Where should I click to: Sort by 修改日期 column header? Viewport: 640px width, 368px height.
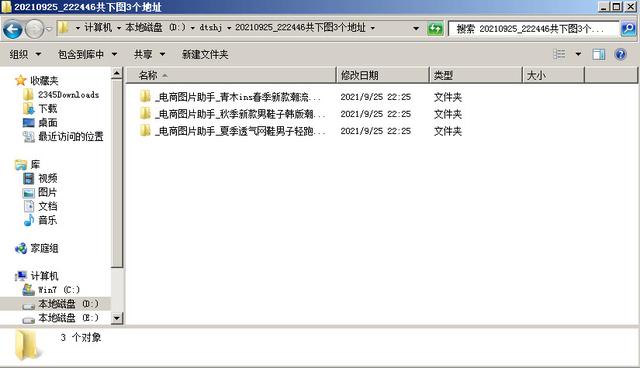click(x=383, y=75)
